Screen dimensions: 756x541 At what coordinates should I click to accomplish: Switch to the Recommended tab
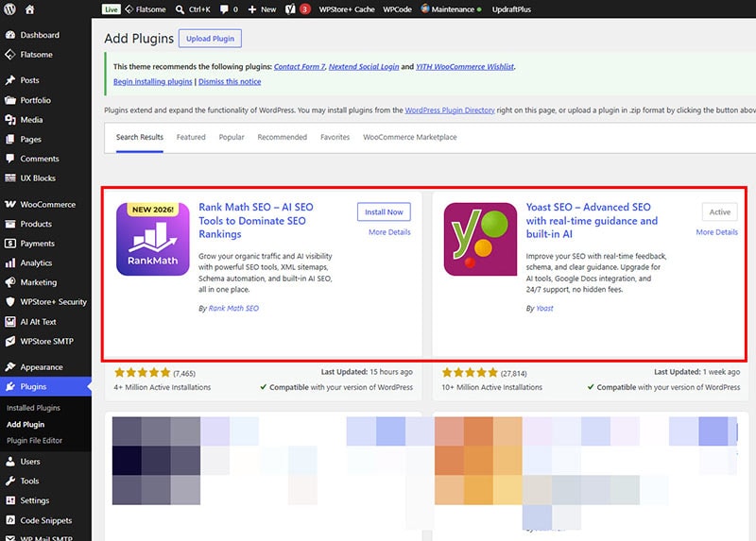pyautogui.click(x=282, y=137)
